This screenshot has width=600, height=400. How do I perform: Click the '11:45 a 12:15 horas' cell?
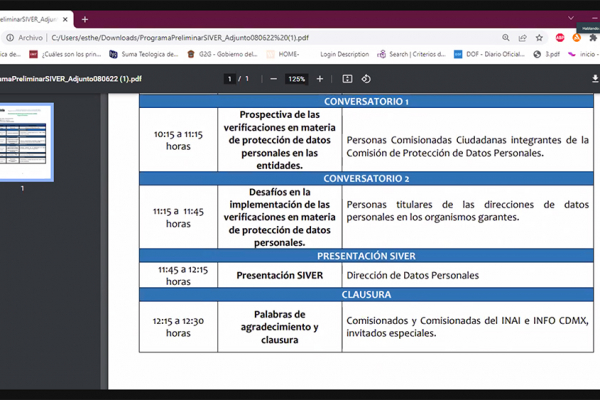[x=178, y=275]
